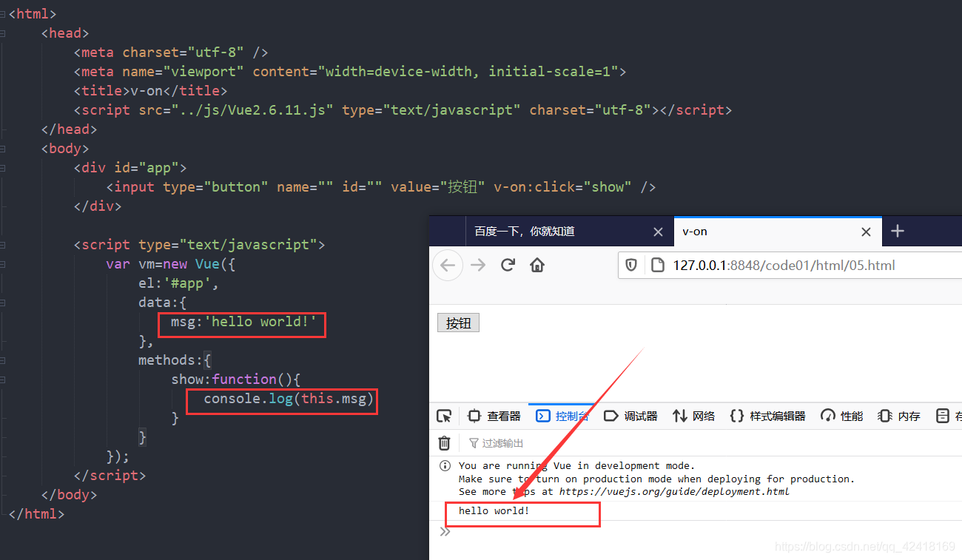
Task: Select the v-on browser tab
Action: (x=777, y=232)
